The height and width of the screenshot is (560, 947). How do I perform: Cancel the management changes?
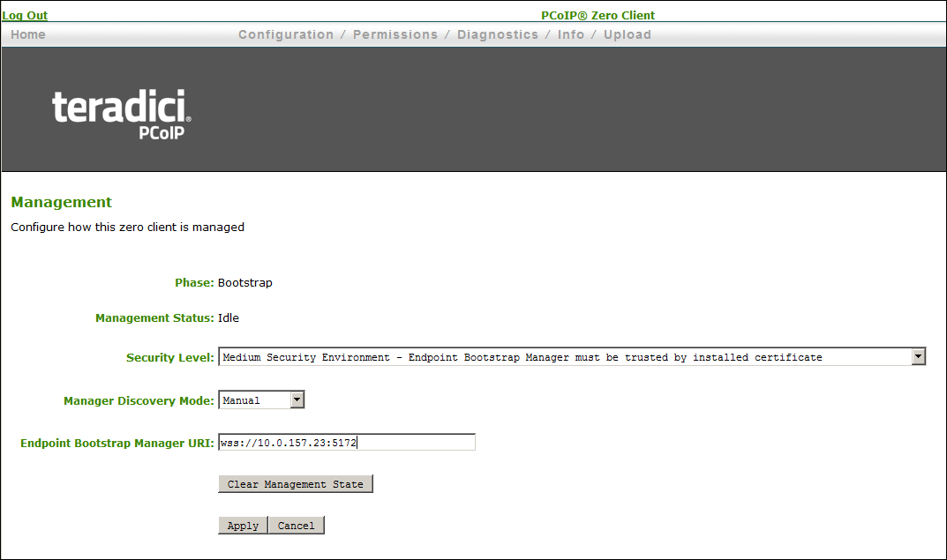click(x=296, y=525)
